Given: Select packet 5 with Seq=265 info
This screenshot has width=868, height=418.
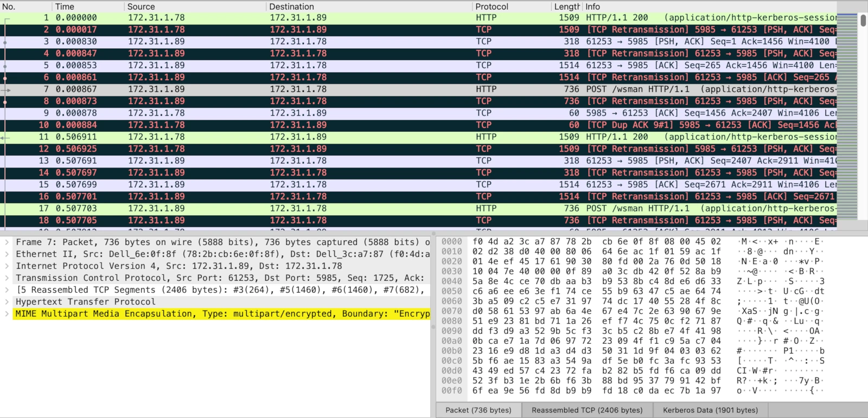Looking at the screenshot, I should tap(418, 66).
